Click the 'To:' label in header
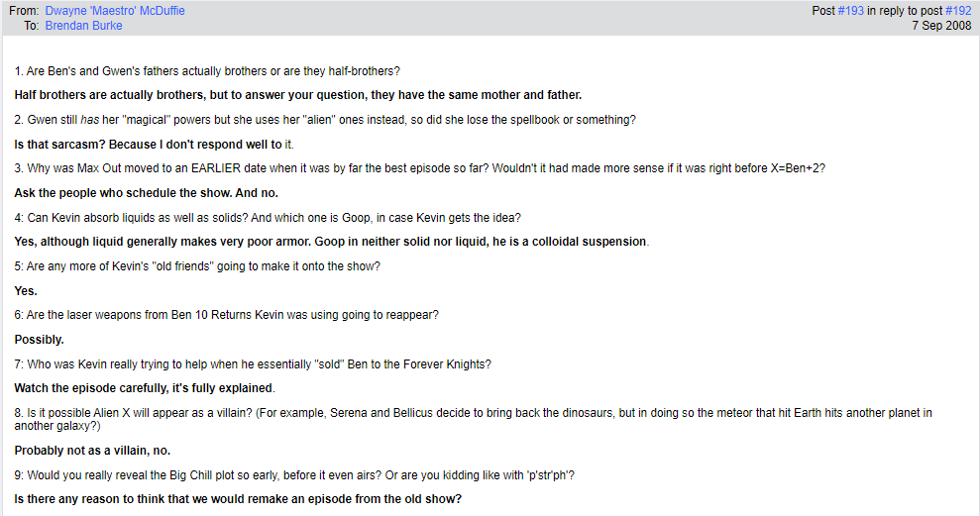 [x=31, y=26]
